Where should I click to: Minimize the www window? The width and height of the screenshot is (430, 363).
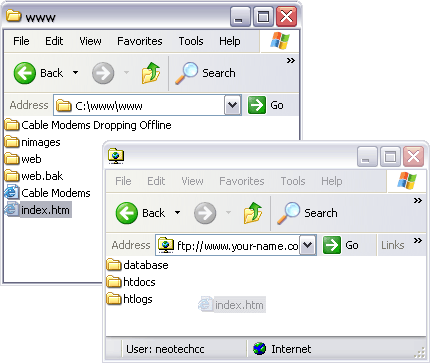[x=240, y=17]
